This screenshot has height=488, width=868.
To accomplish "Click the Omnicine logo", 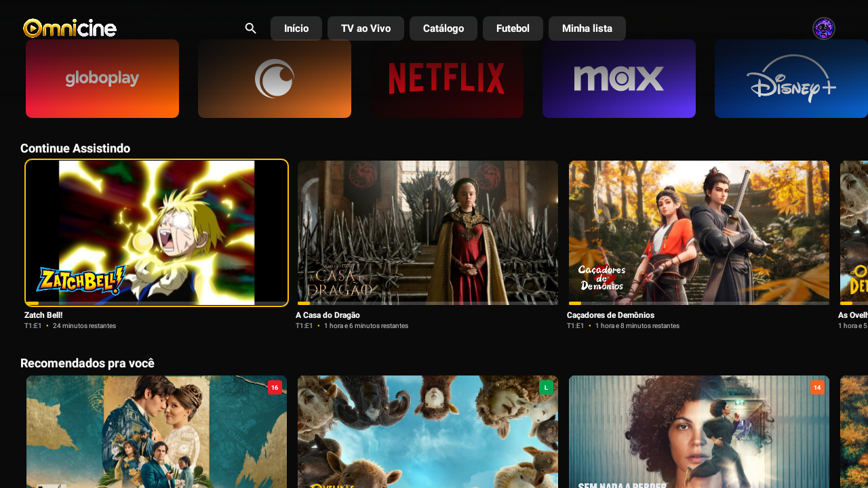I will (70, 28).
